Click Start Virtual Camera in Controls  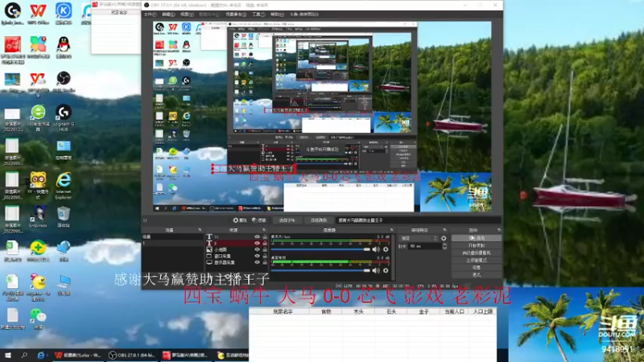click(x=477, y=253)
